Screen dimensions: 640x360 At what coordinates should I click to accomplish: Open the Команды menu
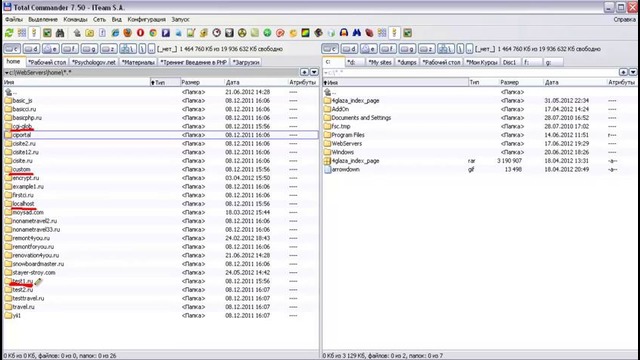pyautogui.click(x=75, y=19)
